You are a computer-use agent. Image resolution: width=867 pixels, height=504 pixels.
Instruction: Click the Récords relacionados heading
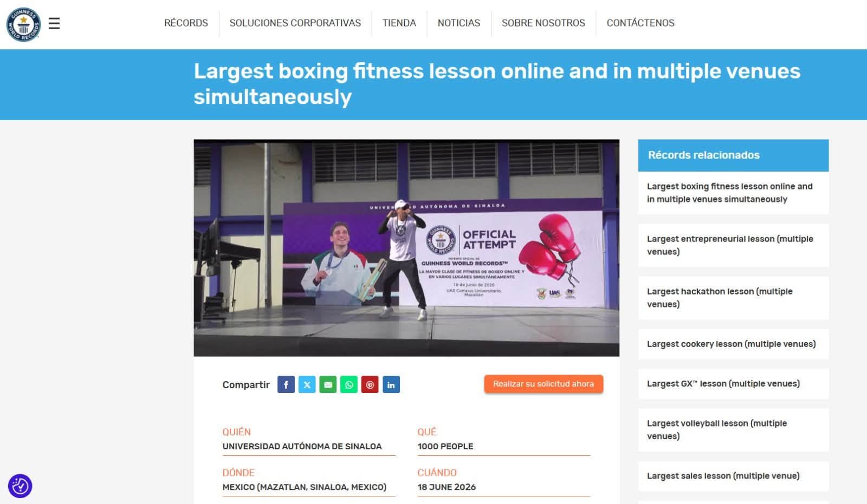click(x=704, y=155)
